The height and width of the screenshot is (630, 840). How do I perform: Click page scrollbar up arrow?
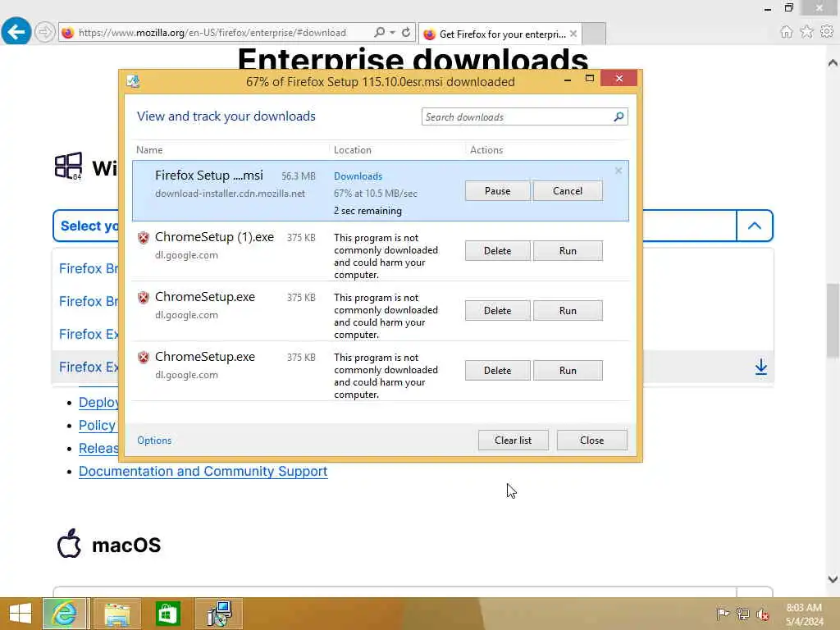click(x=833, y=62)
